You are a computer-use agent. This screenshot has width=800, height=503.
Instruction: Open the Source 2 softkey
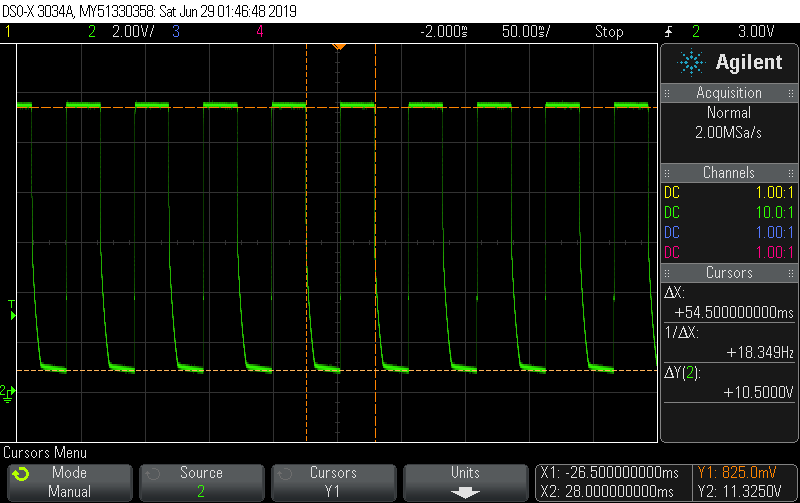click(202, 482)
